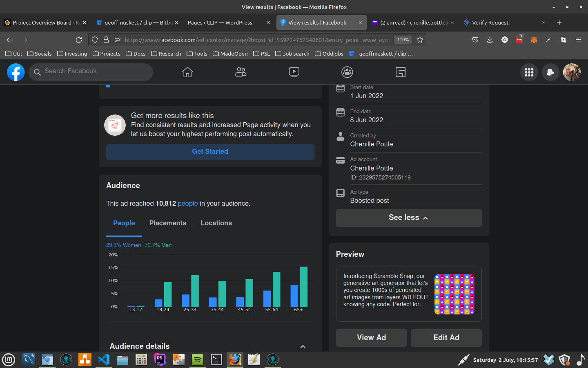Switch to the geoffmuskett / clip Bitbucket tab
Image resolution: width=588 pixels, height=368 pixels.
click(x=137, y=22)
